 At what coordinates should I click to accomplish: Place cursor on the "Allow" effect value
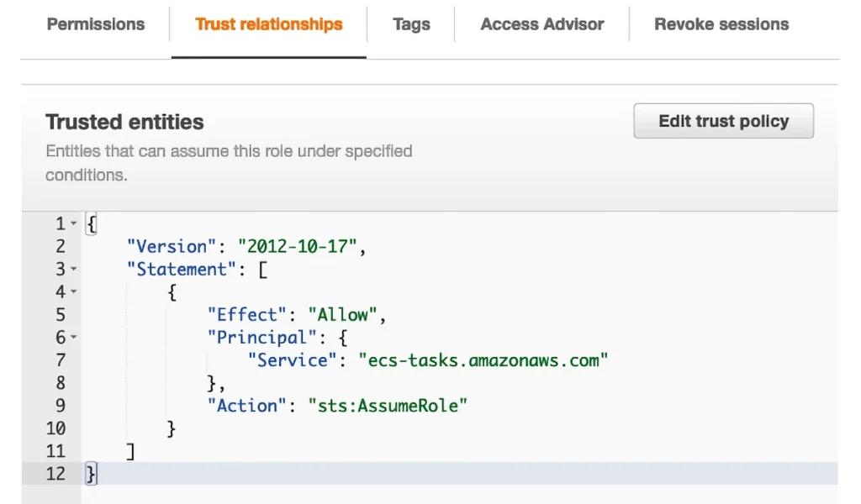click(342, 315)
